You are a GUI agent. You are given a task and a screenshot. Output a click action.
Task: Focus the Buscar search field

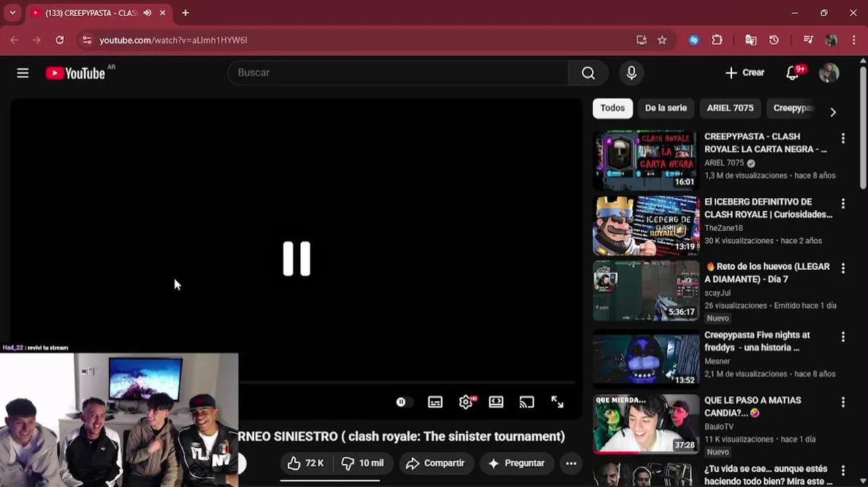point(399,73)
